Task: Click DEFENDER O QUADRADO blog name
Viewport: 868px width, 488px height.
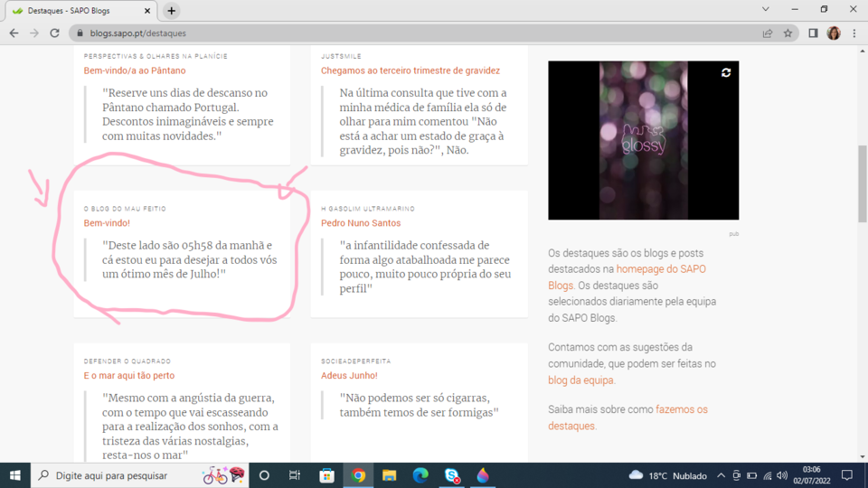Action: [127, 361]
